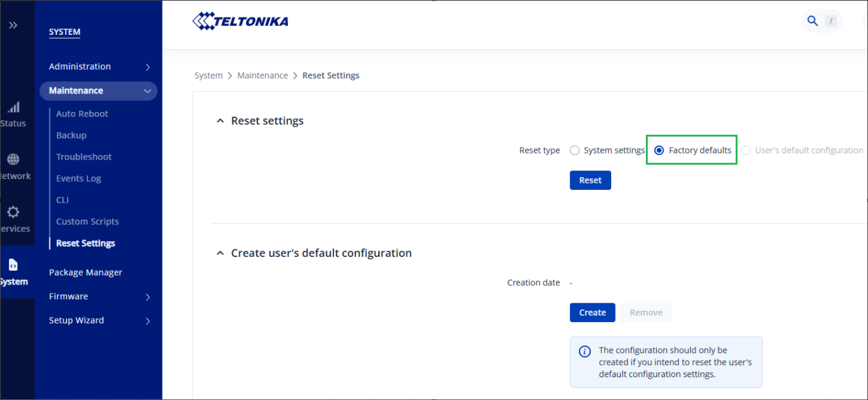The width and height of the screenshot is (868, 400).
Task: Select System file icon in sidebar
Action: (13, 265)
